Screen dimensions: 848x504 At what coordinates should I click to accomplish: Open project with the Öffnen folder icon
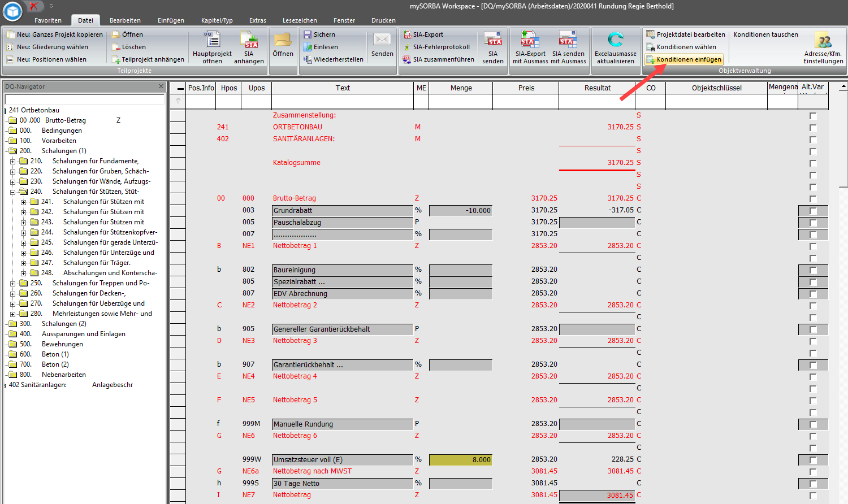[283, 41]
